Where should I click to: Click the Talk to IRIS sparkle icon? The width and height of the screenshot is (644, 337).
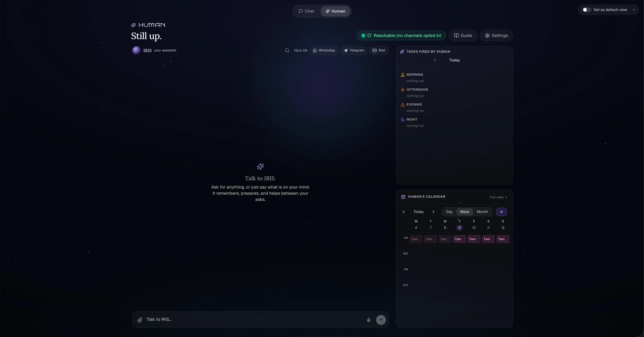[x=261, y=167]
